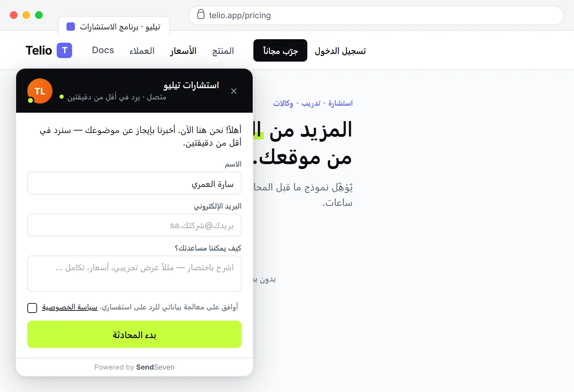
Task: Click the status text متصل · يرد في أقل من دقيقتين
Action: [117, 97]
